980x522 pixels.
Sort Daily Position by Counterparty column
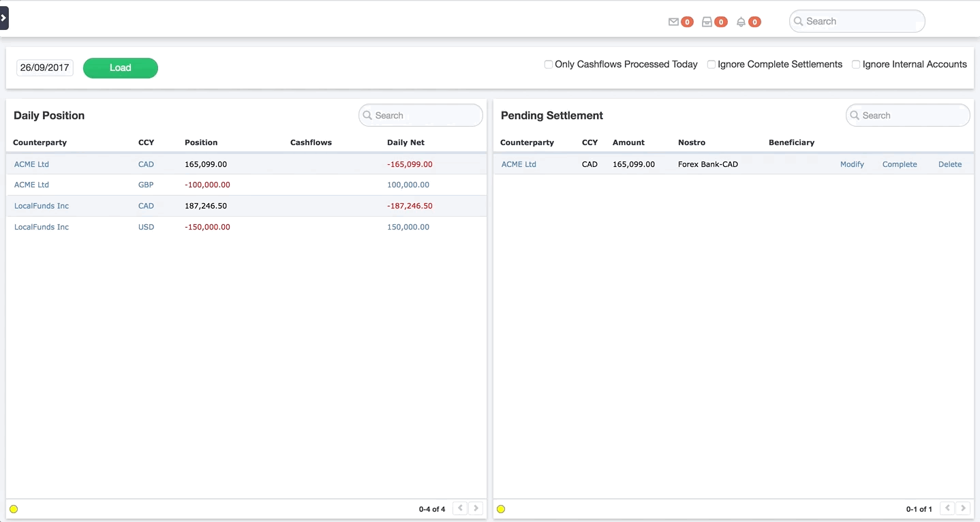point(40,142)
